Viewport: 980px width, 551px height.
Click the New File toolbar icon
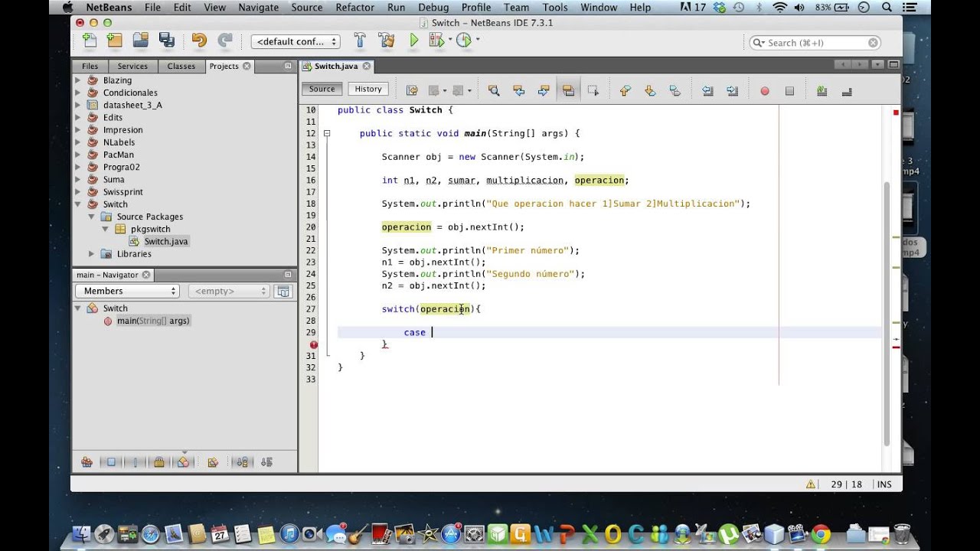[x=90, y=41]
